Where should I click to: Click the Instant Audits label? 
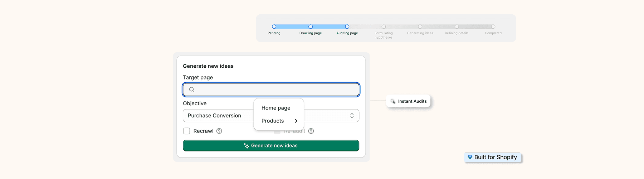coord(412,101)
